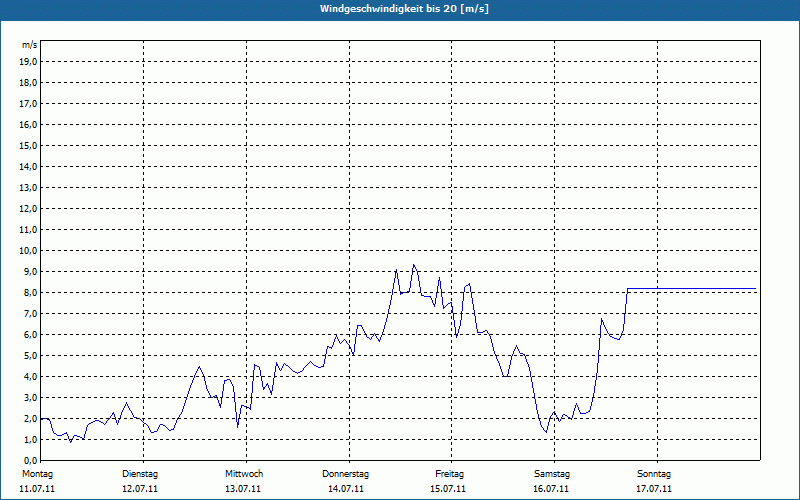This screenshot has width=800, height=500.
Task: Select the 'Sonntag' day label
Action: click(654, 474)
